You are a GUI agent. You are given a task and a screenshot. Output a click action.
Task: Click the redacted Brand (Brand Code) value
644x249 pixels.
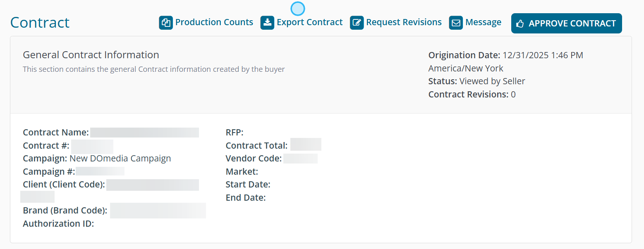coord(158,211)
